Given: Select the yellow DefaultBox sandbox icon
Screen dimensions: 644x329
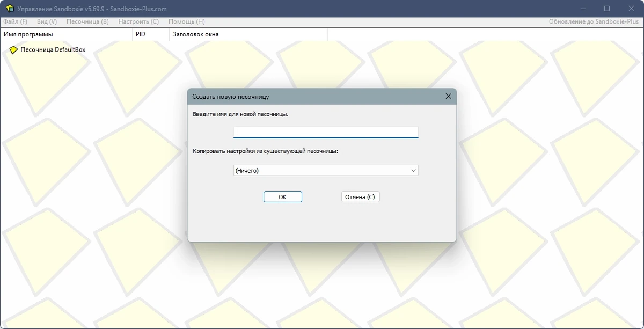Looking at the screenshot, I should (x=13, y=50).
